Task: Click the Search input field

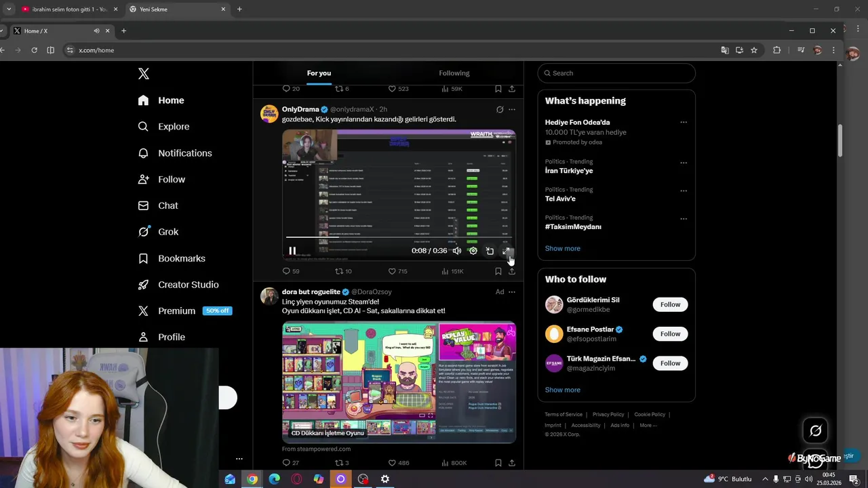Action: click(x=616, y=73)
